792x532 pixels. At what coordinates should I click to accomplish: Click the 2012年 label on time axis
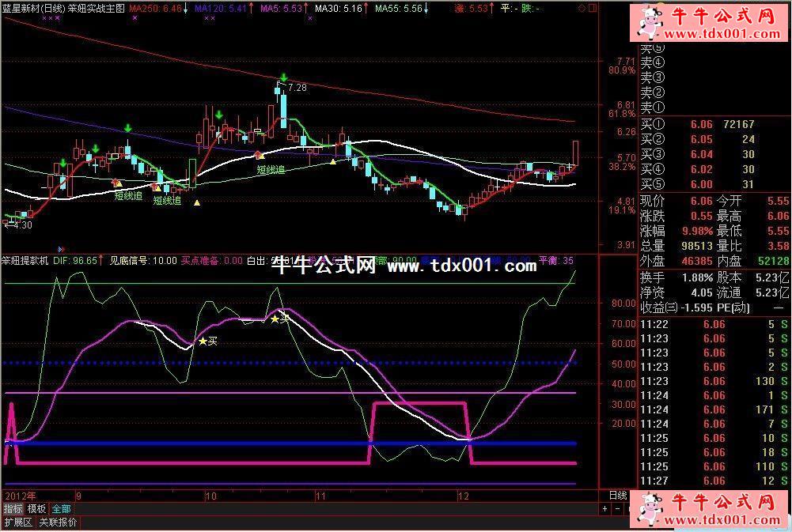[19, 496]
